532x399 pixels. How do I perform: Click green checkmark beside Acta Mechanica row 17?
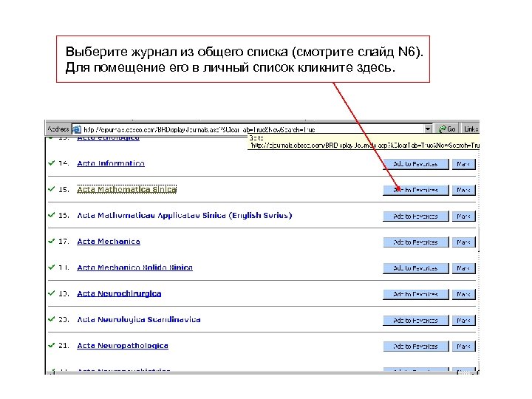(x=52, y=241)
